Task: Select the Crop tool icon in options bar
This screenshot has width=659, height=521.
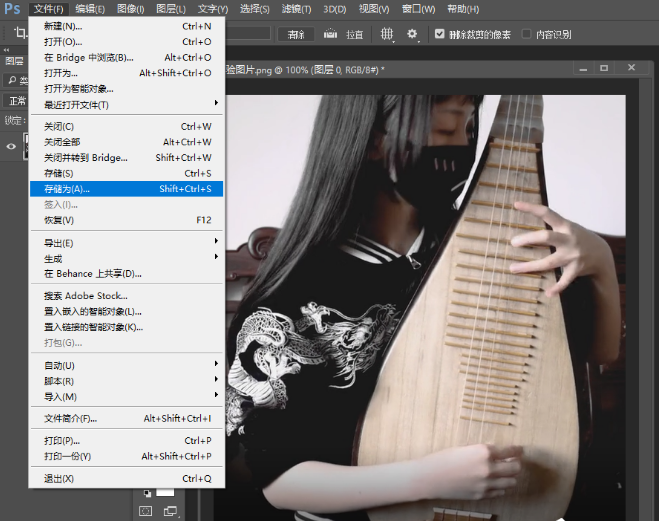Action: coord(12,33)
